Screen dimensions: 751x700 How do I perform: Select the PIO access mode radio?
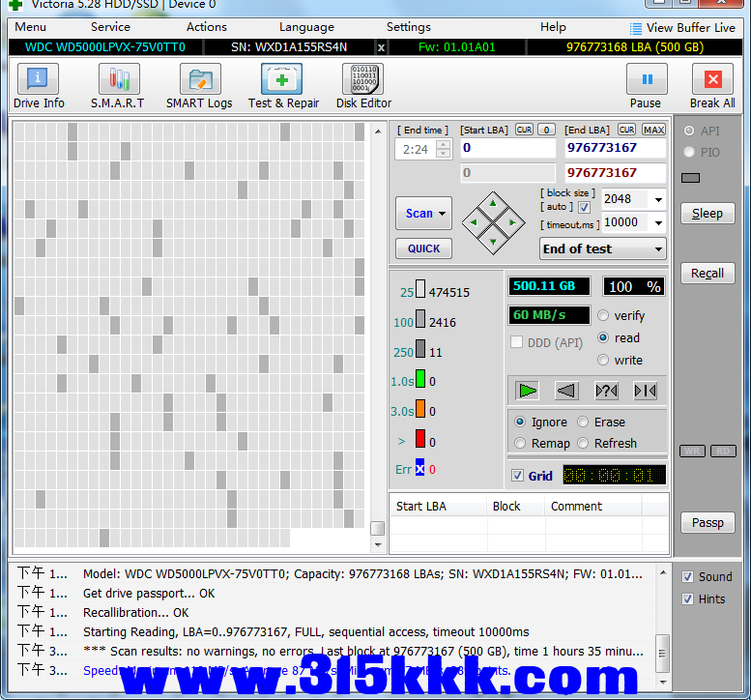(x=689, y=152)
